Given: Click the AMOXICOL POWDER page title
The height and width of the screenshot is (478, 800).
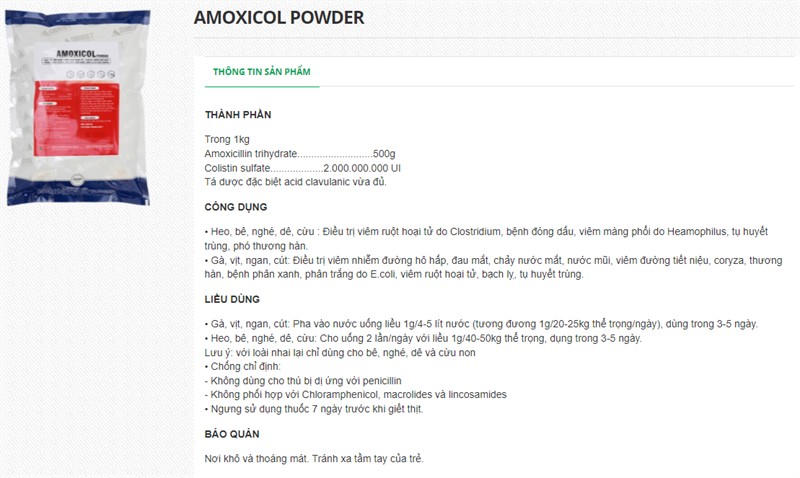Looking at the screenshot, I should [x=279, y=18].
